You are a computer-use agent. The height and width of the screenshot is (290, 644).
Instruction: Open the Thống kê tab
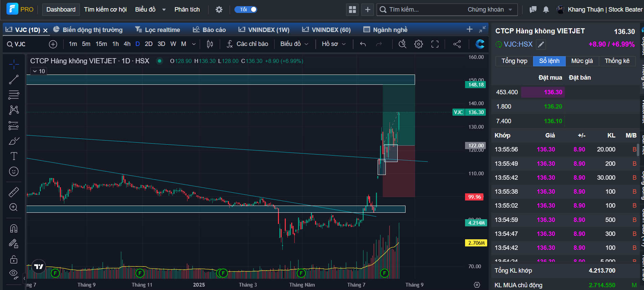point(617,61)
